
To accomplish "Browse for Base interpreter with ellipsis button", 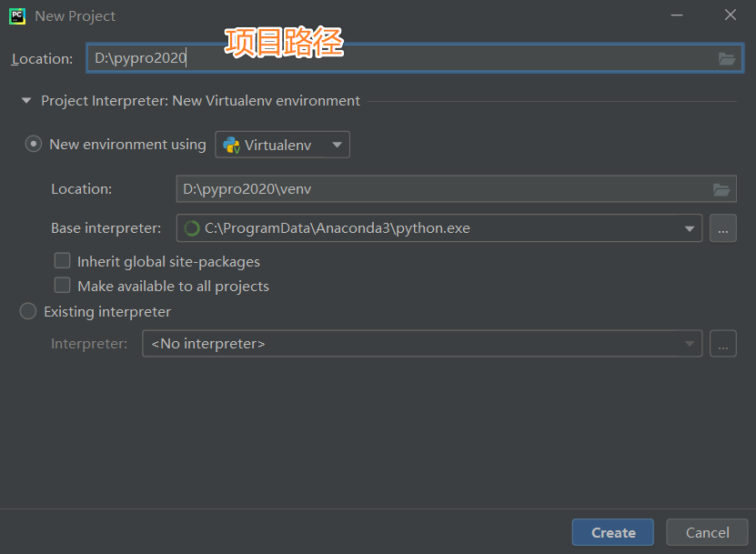I will tap(722, 228).
